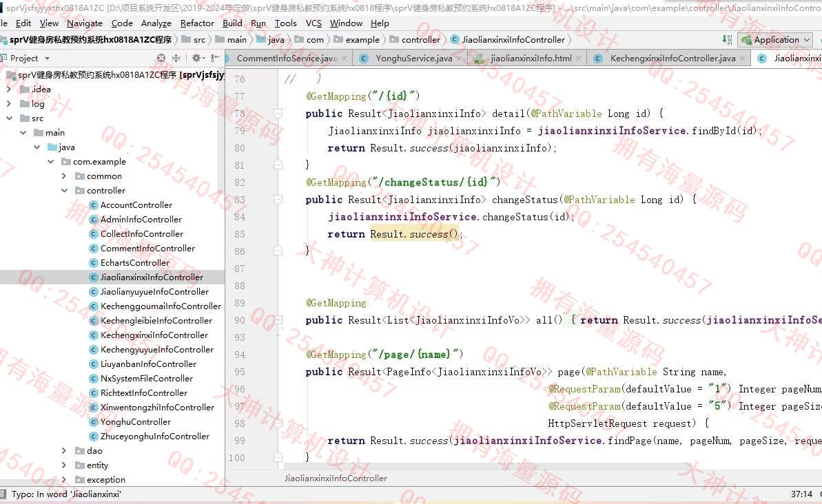Fold the changeStatus method at line 83
822x504 pixels.
click(278, 200)
